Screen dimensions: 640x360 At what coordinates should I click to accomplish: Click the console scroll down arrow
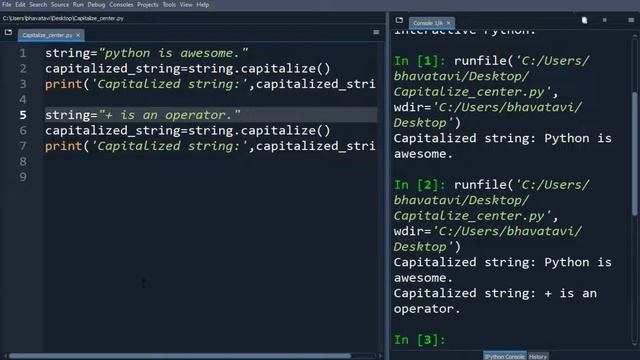pos(635,344)
